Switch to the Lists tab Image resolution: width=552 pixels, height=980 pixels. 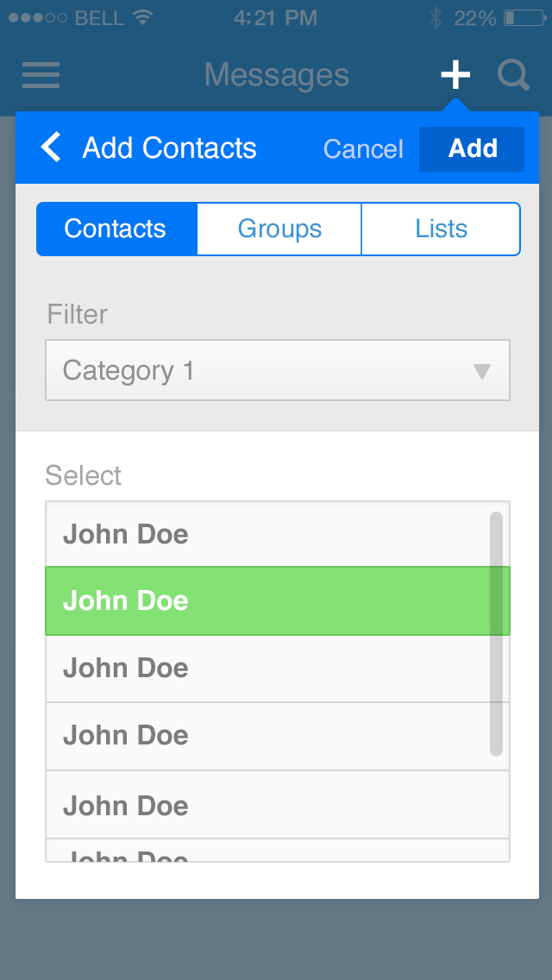click(x=441, y=229)
